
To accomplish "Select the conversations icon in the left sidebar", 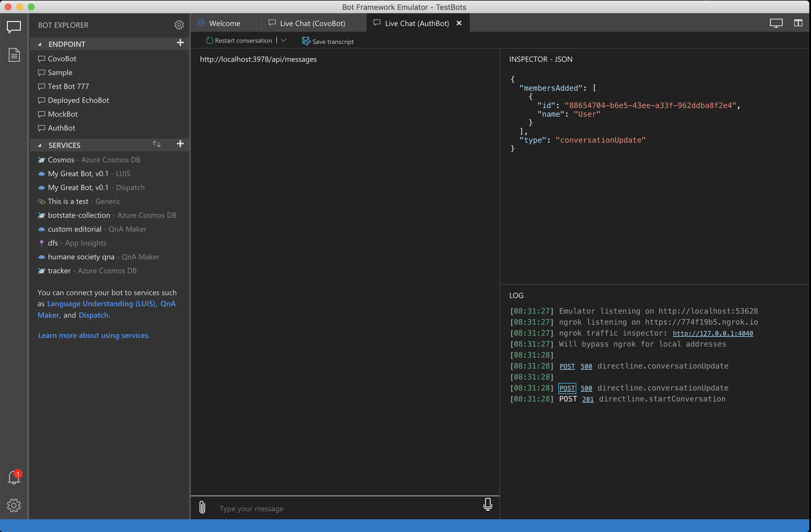I will pyautogui.click(x=14, y=27).
